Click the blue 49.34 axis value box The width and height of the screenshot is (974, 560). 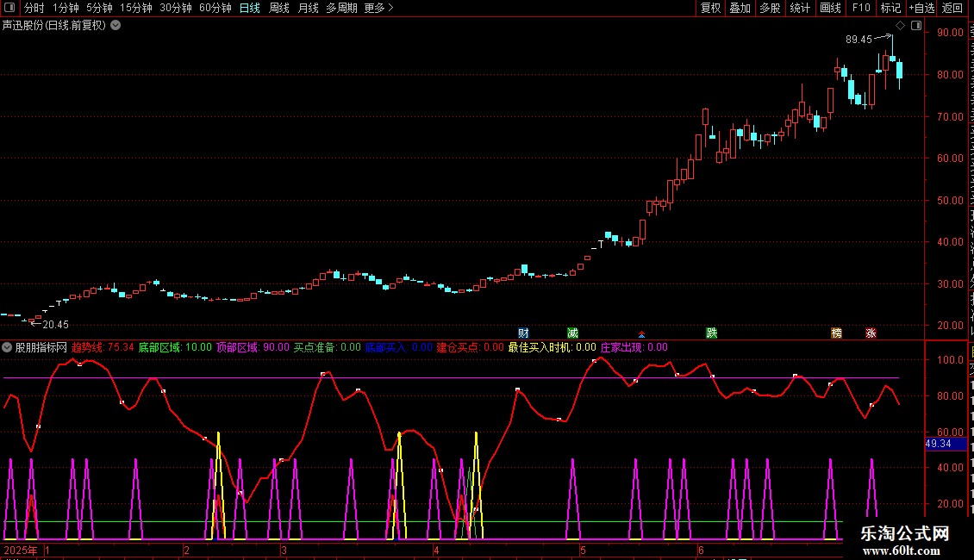946,444
